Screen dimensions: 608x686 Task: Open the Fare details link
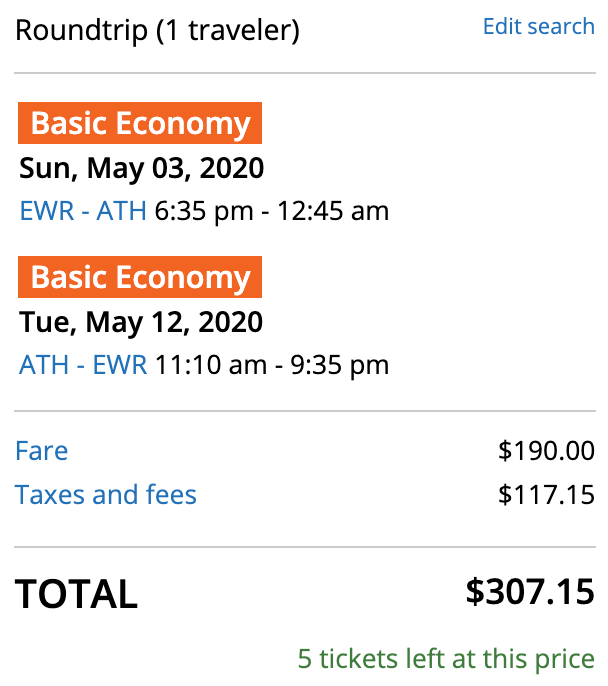pyautogui.click(x=42, y=450)
